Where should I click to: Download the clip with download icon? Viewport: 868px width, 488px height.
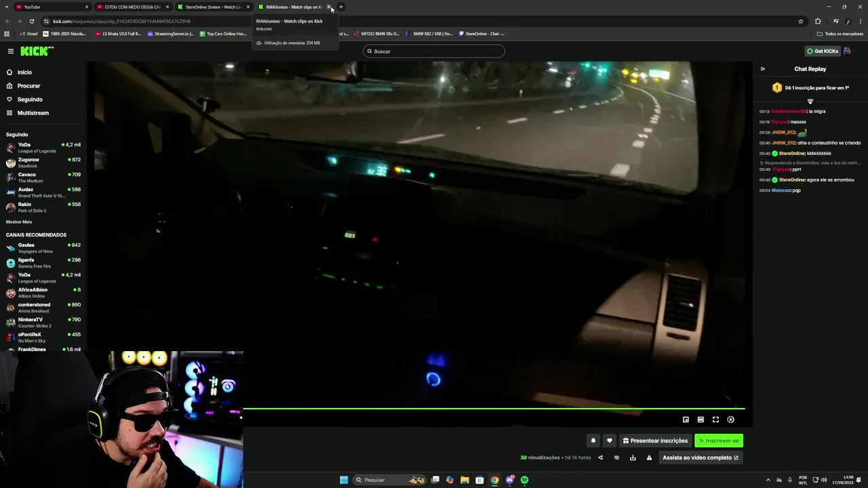point(633,457)
